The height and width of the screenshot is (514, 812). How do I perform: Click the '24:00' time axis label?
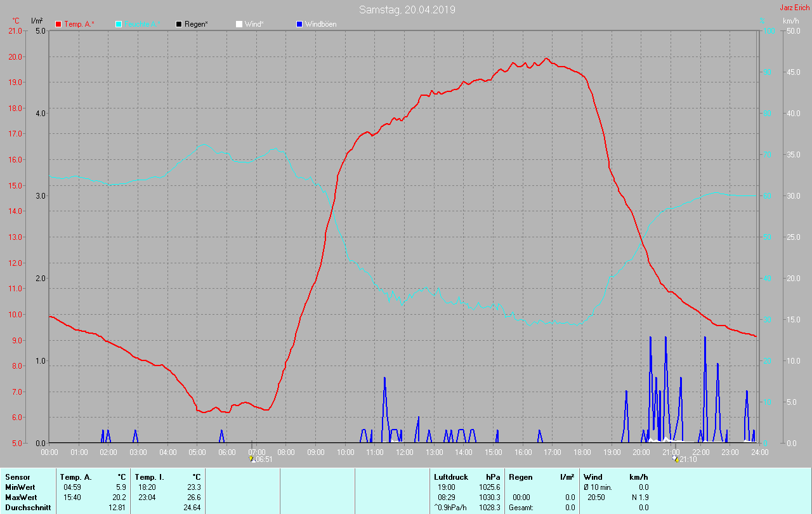tap(759, 452)
